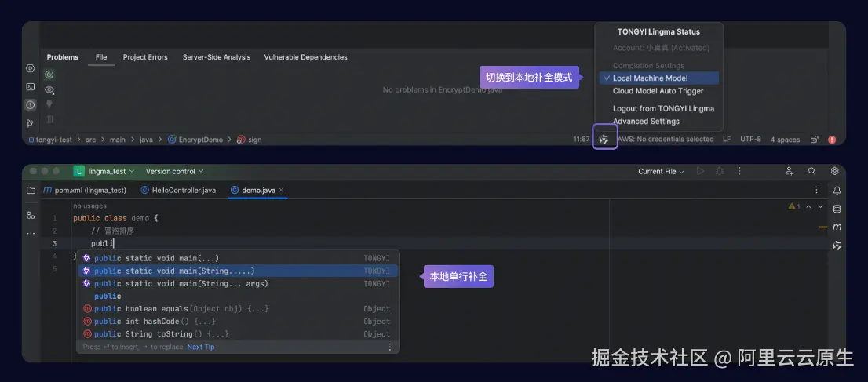868x382 pixels.
Task: Open the Notifications bell icon
Action: [x=837, y=191]
